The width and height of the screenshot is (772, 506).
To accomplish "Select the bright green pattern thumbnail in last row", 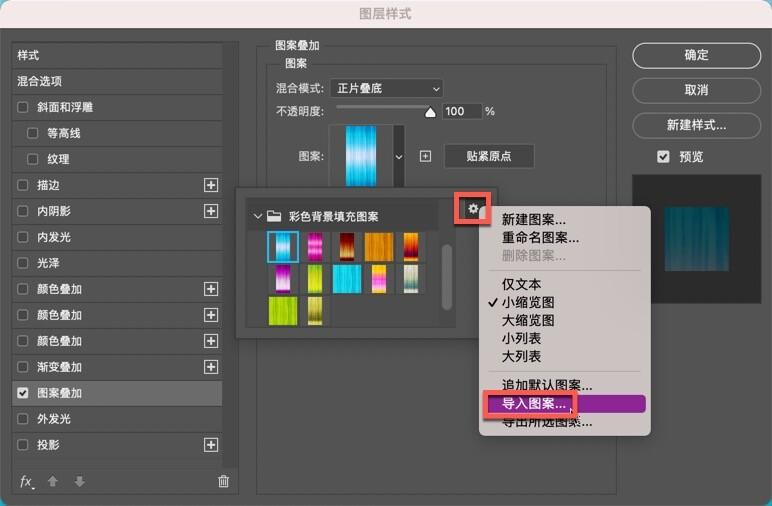I will click(x=283, y=311).
